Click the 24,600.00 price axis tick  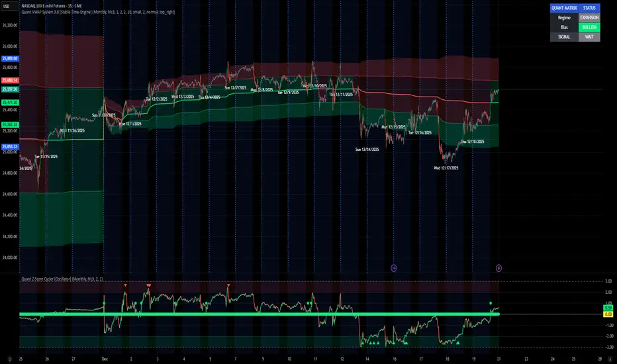coord(10,194)
